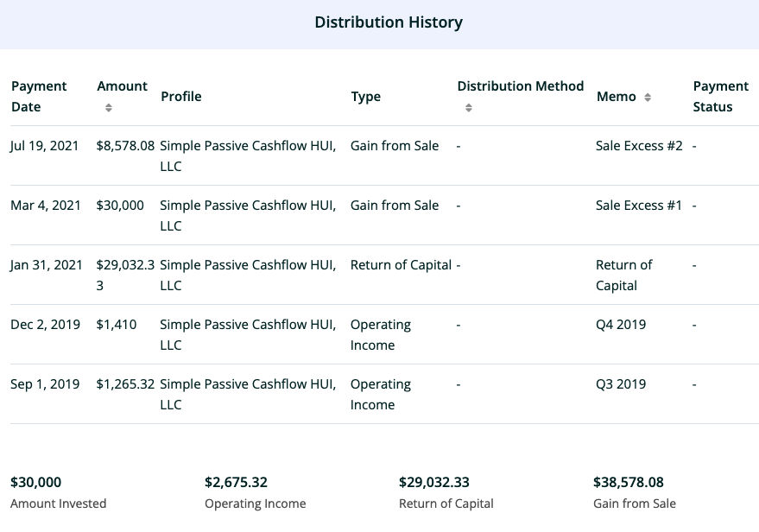The height and width of the screenshot is (532, 759).
Task: Click the $1,265.32 amount cell
Action: (125, 384)
